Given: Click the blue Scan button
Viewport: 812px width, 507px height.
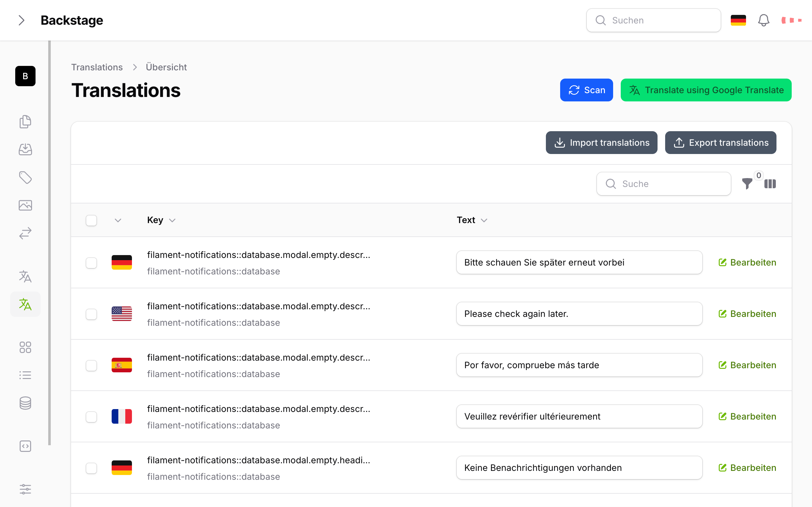Looking at the screenshot, I should click(586, 90).
